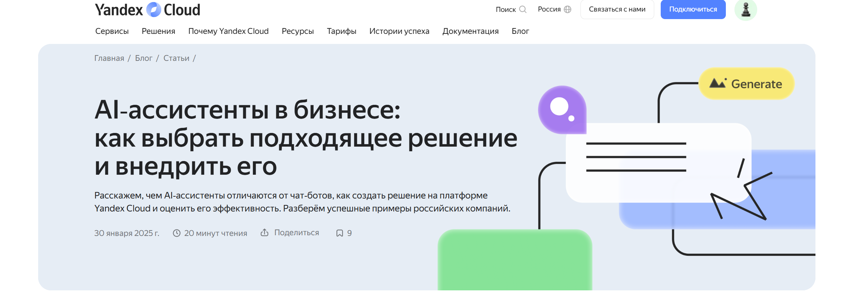Click the article description paragraph starting Расскажем

(x=302, y=202)
